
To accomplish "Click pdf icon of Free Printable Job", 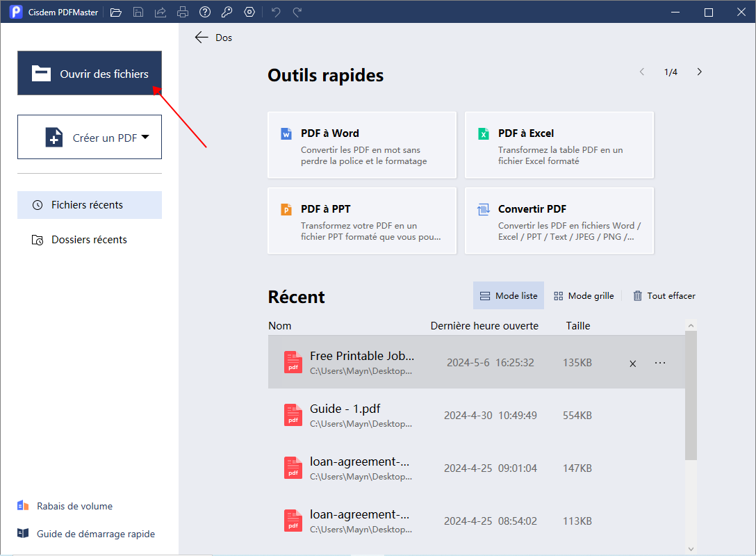I will 293,362.
